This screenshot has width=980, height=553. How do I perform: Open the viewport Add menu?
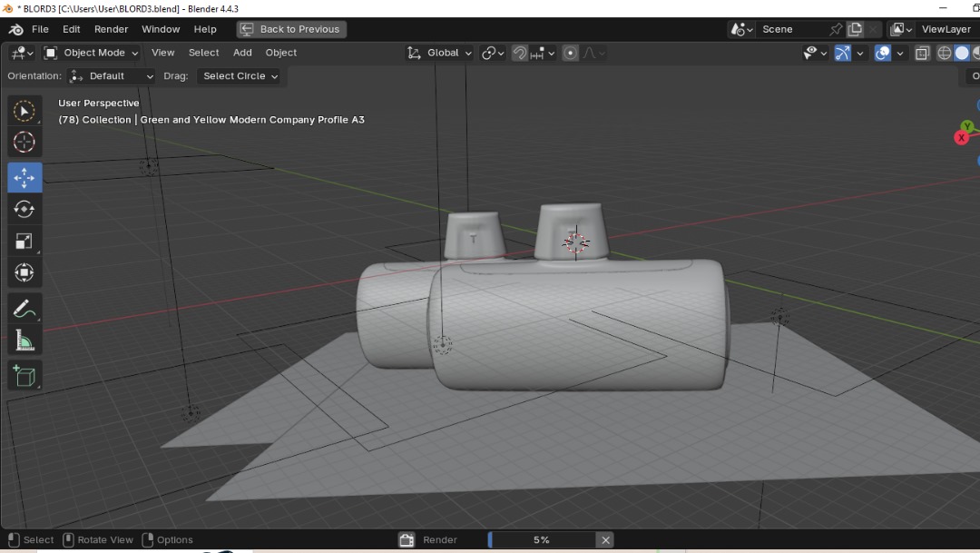[242, 54]
